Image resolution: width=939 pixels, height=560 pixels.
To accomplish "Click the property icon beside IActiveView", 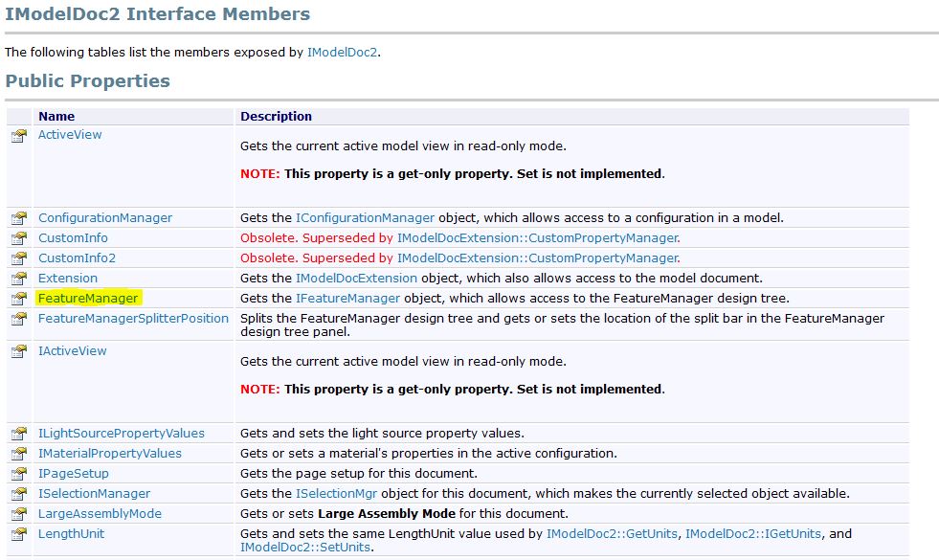I will click(19, 351).
